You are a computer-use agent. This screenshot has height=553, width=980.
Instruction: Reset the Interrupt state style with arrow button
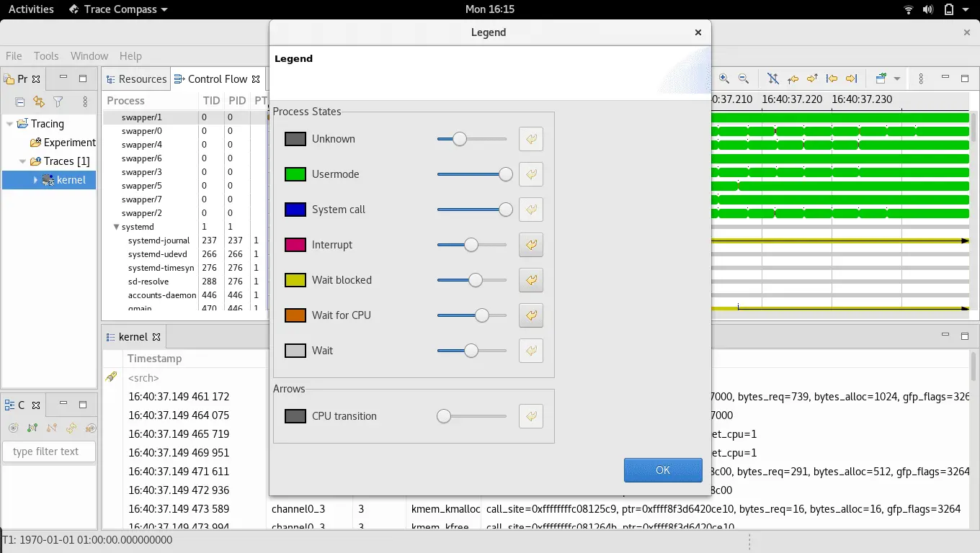click(x=531, y=245)
